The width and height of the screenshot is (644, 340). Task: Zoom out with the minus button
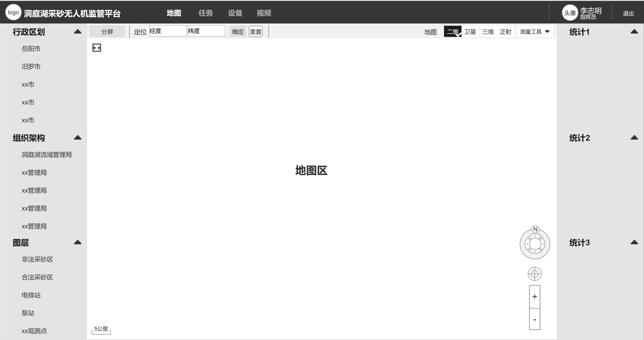(x=535, y=319)
